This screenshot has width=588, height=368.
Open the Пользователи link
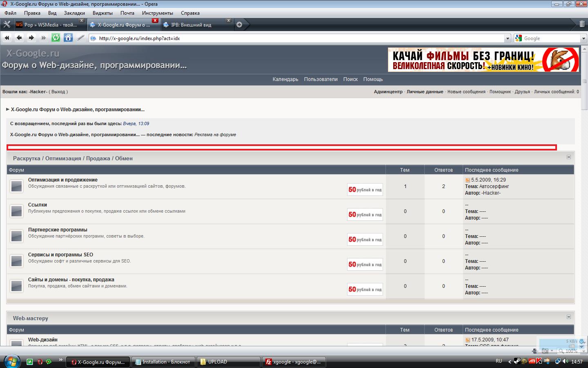coord(321,79)
